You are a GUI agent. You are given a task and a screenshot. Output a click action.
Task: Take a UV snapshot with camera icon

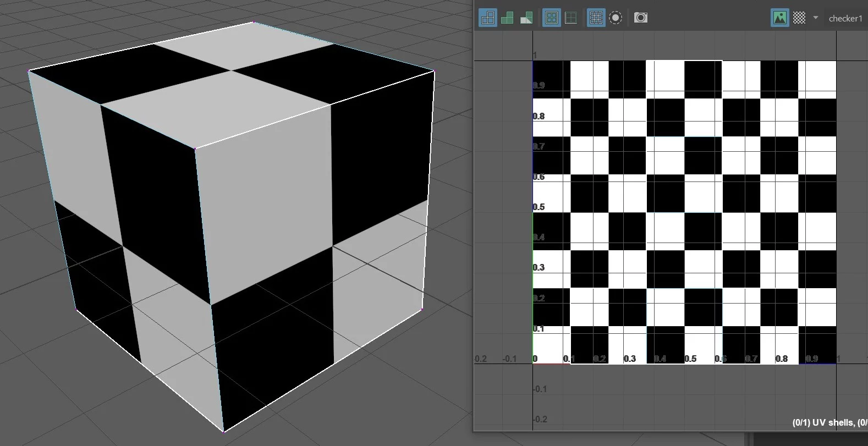click(641, 18)
